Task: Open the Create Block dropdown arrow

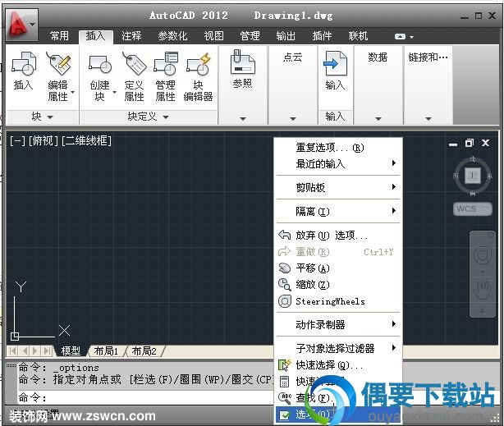Action: [x=114, y=92]
